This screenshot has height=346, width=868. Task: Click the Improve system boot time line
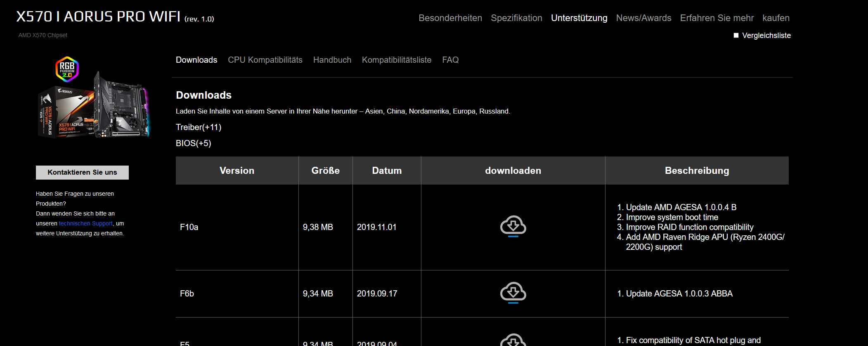pyautogui.click(x=672, y=217)
